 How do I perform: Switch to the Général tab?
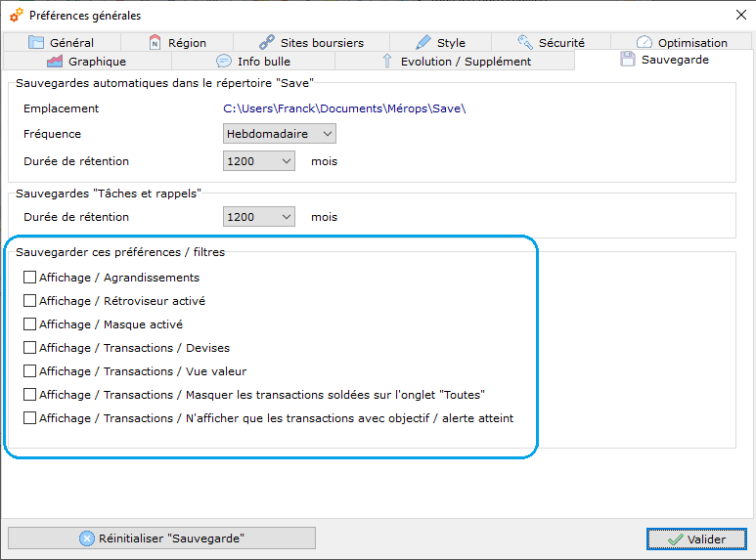(x=62, y=42)
